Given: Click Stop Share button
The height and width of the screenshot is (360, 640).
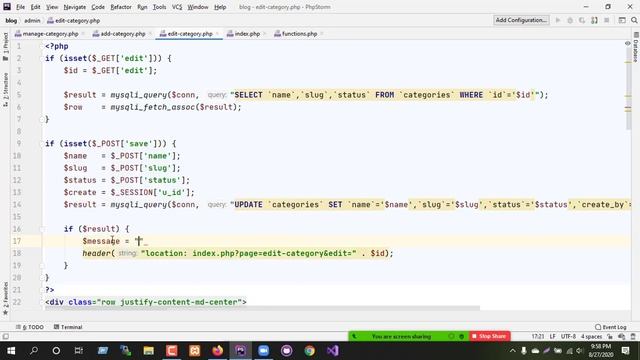Looking at the screenshot, I should click(489, 336).
